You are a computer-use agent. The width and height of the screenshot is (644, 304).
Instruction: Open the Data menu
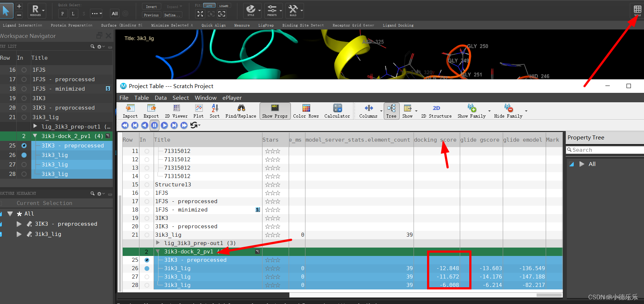tap(161, 98)
